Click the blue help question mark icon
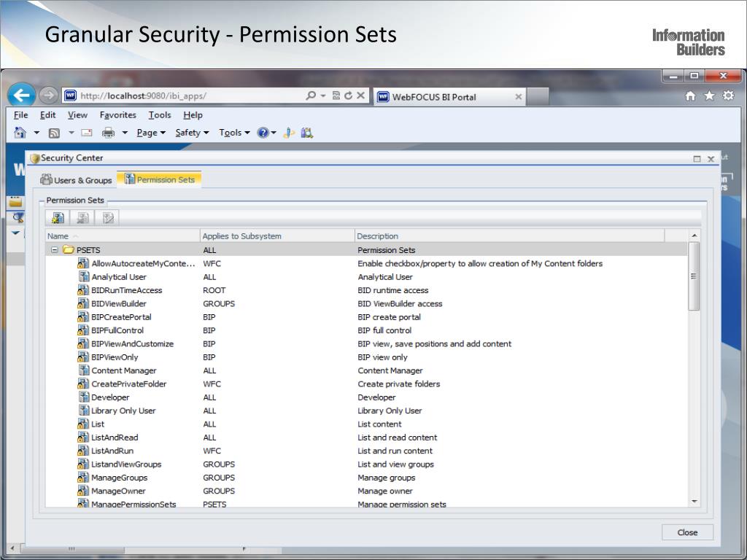Image resolution: width=747 pixels, height=560 pixels. [263, 133]
